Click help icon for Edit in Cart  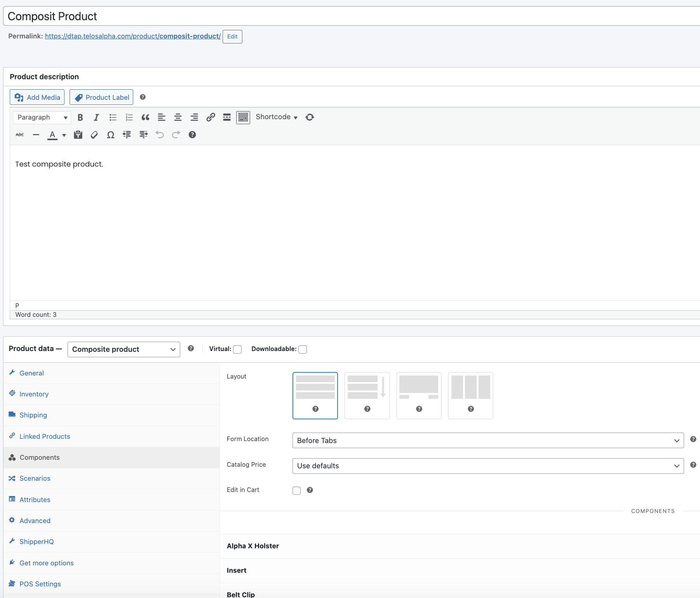click(310, 490)
